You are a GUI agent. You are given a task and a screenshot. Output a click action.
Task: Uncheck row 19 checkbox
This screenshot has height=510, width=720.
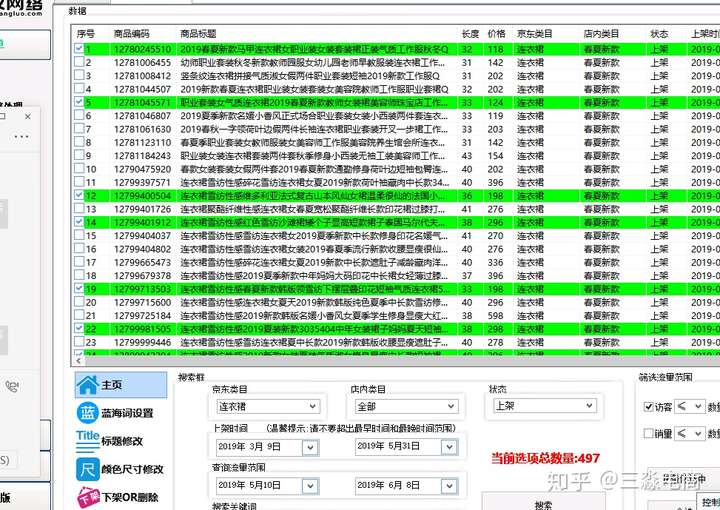[79, 288]
